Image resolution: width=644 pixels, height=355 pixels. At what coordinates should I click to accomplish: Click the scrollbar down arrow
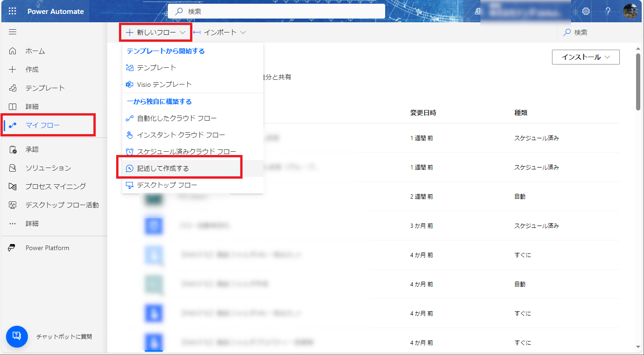637,346
